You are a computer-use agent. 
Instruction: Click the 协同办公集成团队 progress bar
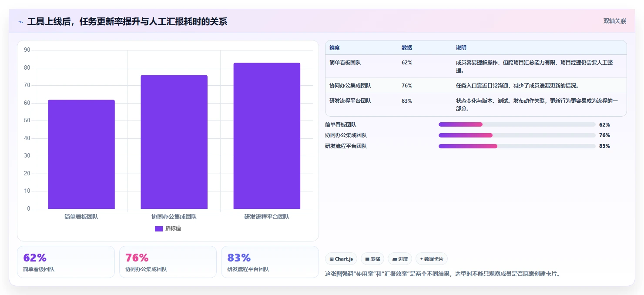coord(517,135)
